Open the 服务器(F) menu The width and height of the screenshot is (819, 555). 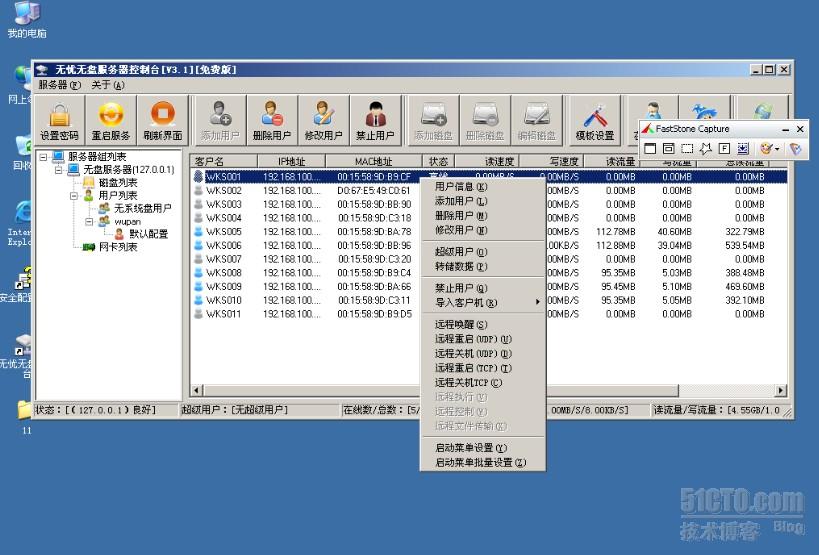click(60, 85)
